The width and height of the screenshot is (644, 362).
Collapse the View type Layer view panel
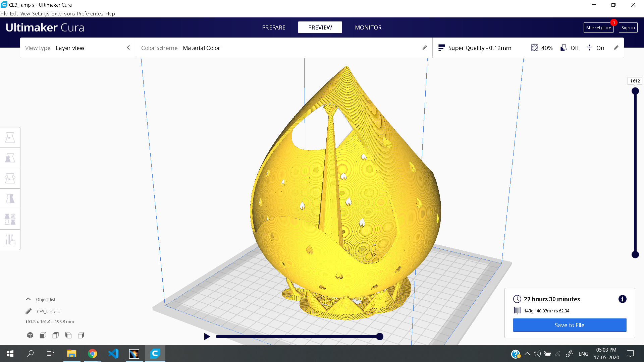pos(128,48)
